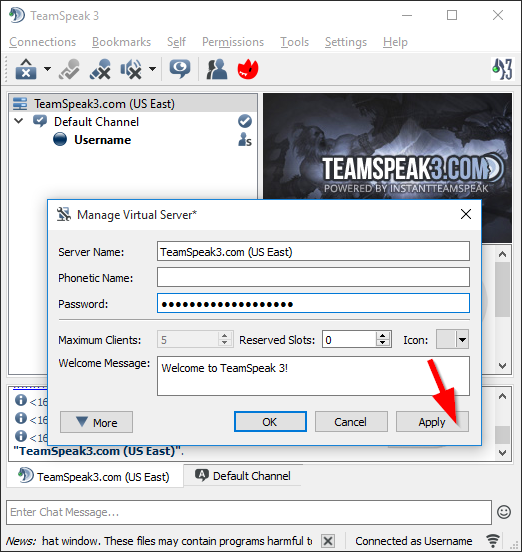Click the OK button

pyautogui.click(x=270, y=422)
